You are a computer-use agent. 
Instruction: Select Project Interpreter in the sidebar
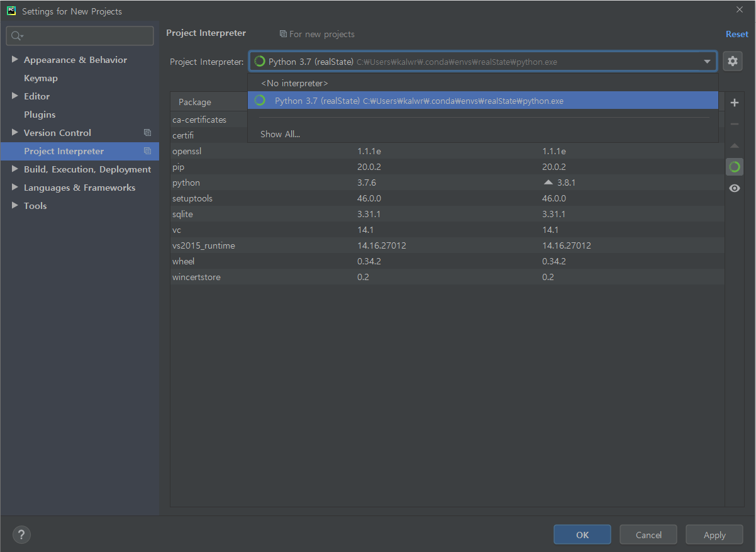pos(80,151)
